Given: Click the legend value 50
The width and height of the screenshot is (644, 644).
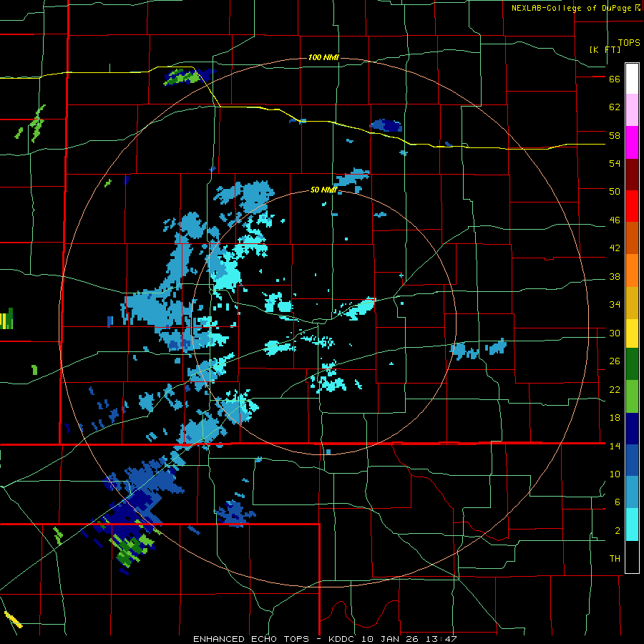Looking at the screenshot, I should pyautogui.click(x=615, y=192).
